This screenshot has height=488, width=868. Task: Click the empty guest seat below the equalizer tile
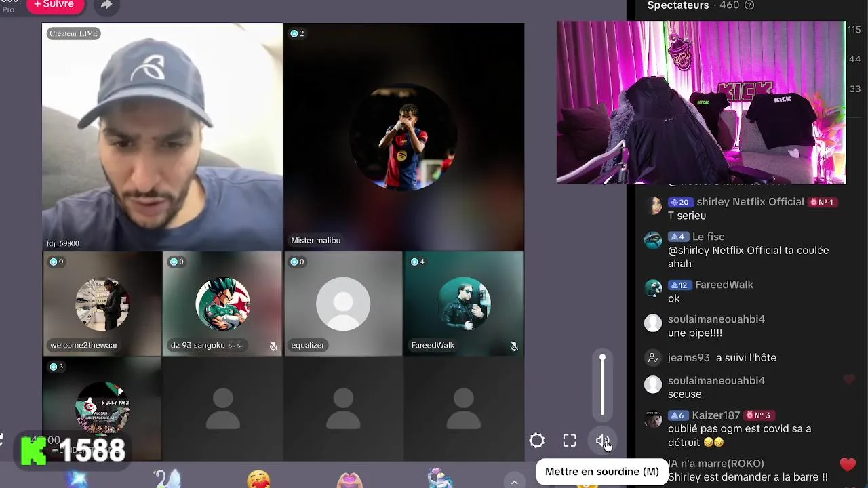343,409
